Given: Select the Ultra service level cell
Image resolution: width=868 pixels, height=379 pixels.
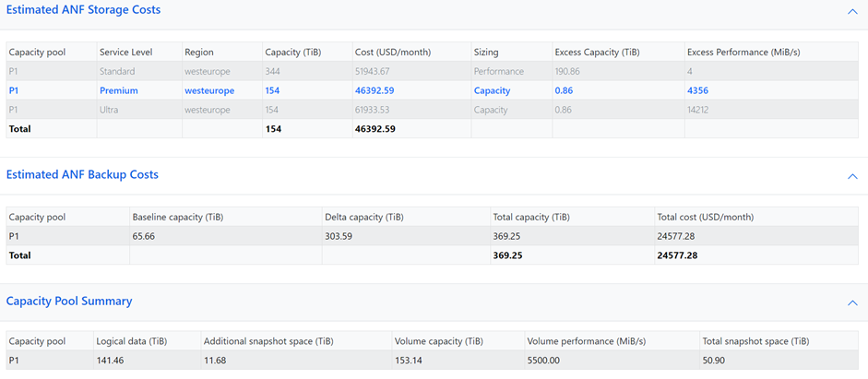Looking at the screenshot, I should (x=109, y=110).
